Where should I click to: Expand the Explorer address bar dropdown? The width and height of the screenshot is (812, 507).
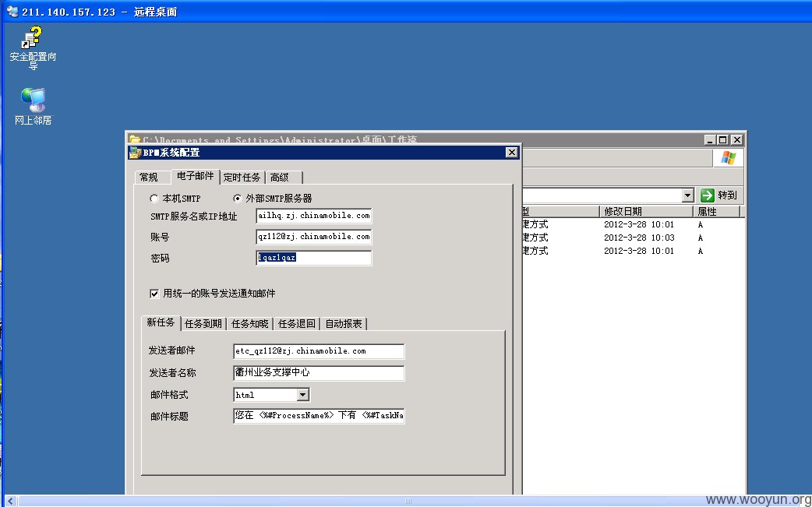[688, 195]
